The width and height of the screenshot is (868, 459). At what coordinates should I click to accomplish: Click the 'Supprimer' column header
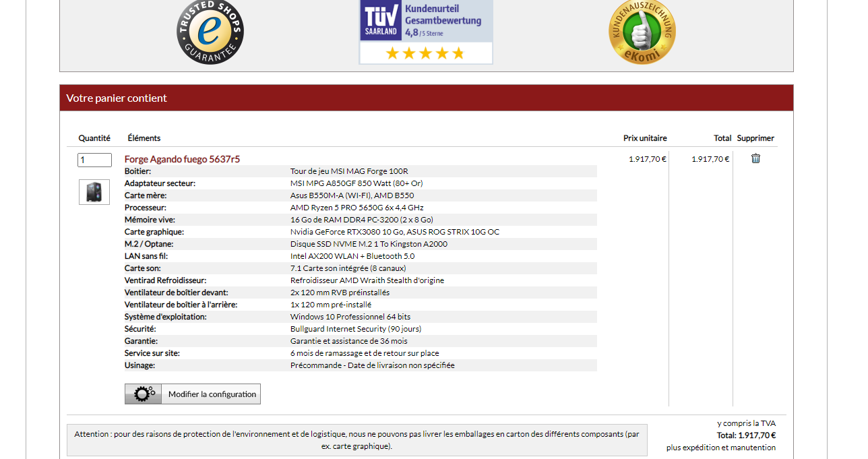coord(755,138)
